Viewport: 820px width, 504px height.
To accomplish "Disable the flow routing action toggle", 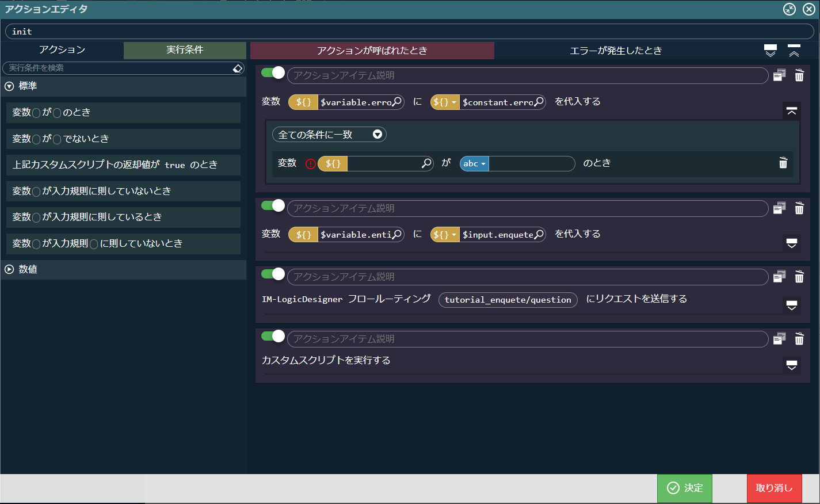I will 273,274.
